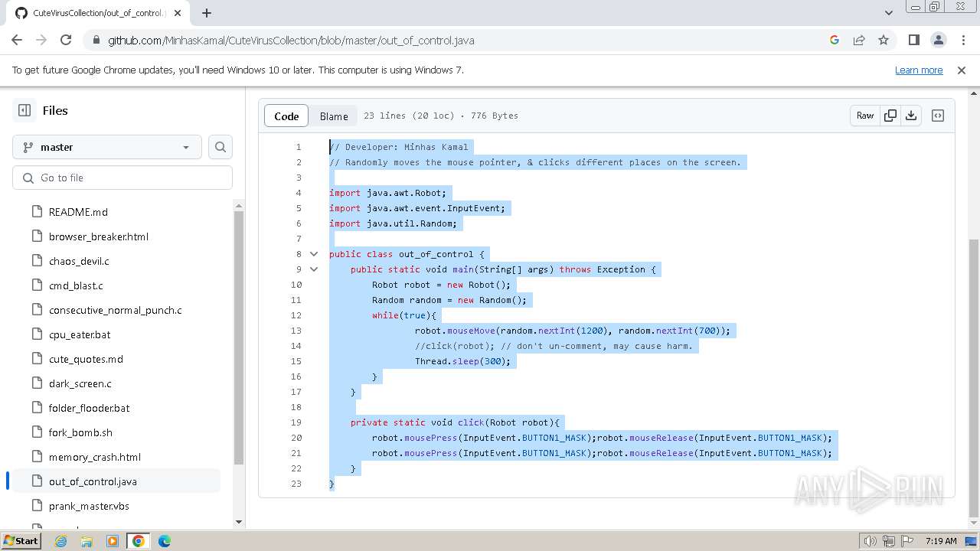Open Microsoft Edge from taskbar
The height and width of the screenshot is (551, 980).
point(165,541)
